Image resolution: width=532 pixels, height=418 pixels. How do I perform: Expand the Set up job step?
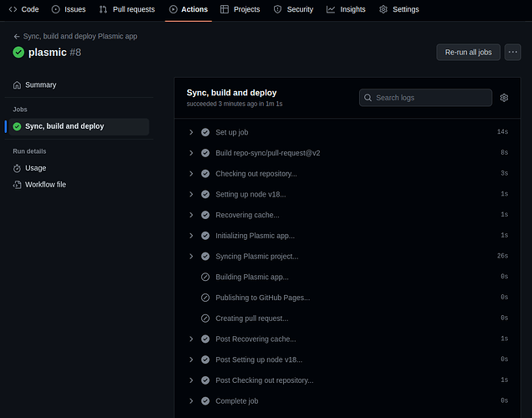pyautogui.click(x=191, y=132)
